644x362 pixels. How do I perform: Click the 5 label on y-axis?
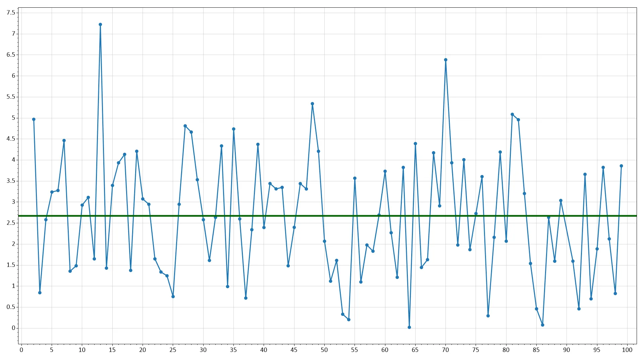point(13,118)
